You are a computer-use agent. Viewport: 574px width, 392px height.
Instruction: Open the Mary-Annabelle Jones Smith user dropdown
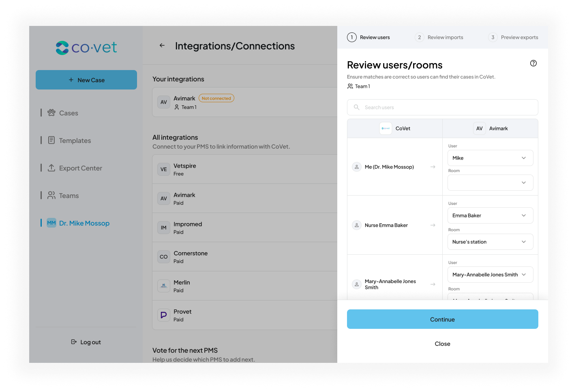(x=490, y=275)
